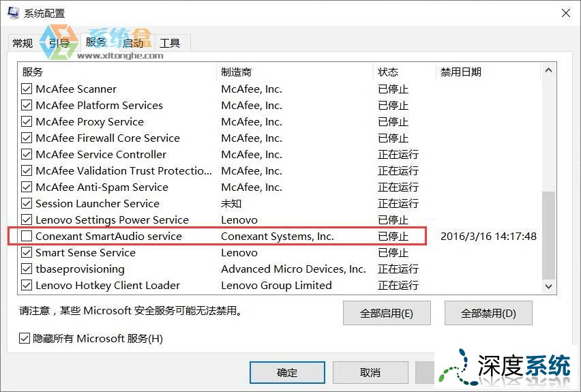Select Conexant Systems, Inc. manufacturer cell

click(278, 237)
